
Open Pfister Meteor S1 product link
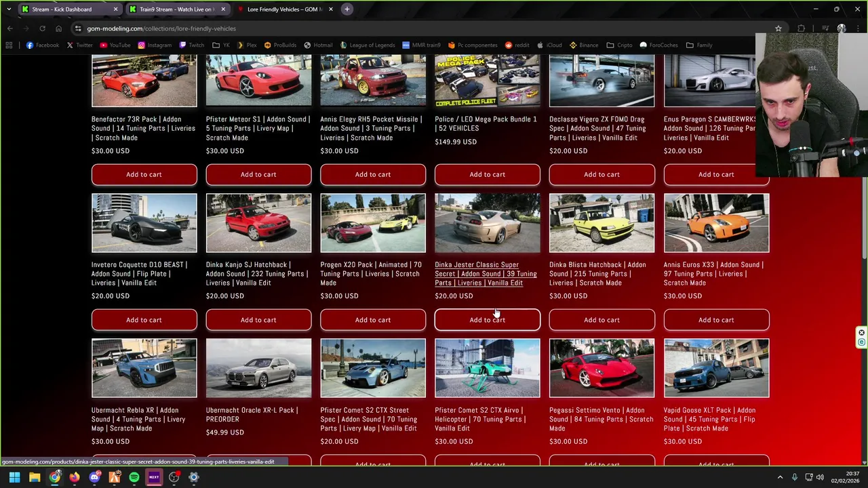[x=258, y=128]
